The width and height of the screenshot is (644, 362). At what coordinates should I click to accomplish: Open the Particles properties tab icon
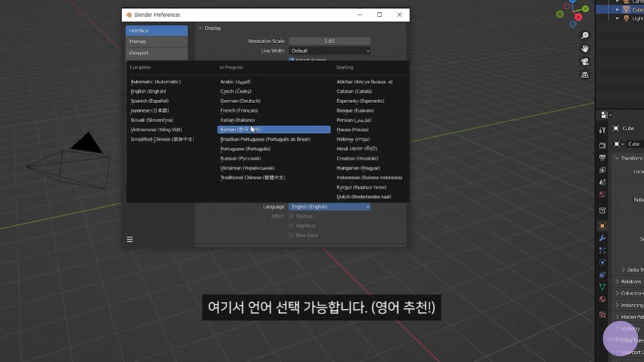[602, 250]
